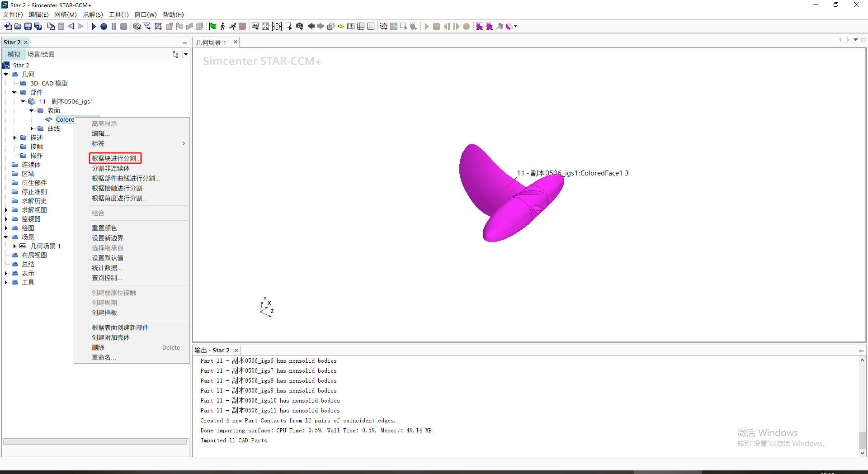
Task: Select the 3D- CAD 模型 tree item
Action: (49, 83)
